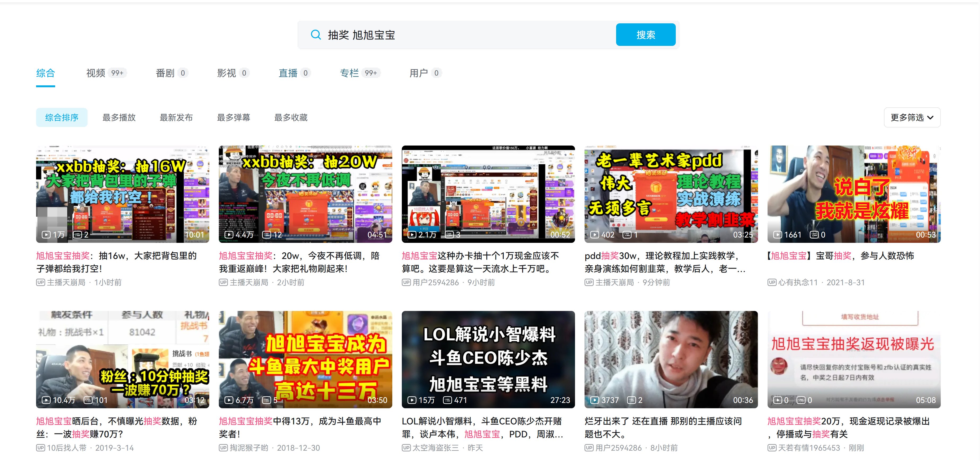Open the 00:52 stream screenshot thumbnail
The image size is (980, 461).
click(x=488, y=194)
